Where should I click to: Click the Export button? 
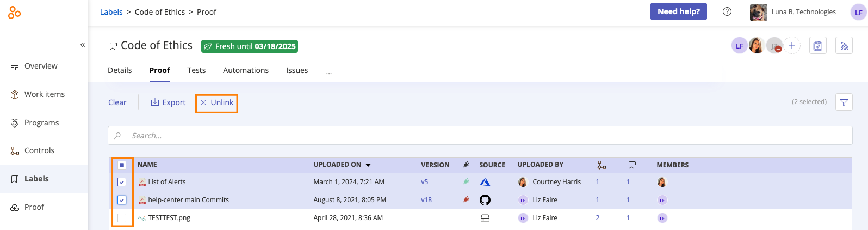click(x=168, y=102)
